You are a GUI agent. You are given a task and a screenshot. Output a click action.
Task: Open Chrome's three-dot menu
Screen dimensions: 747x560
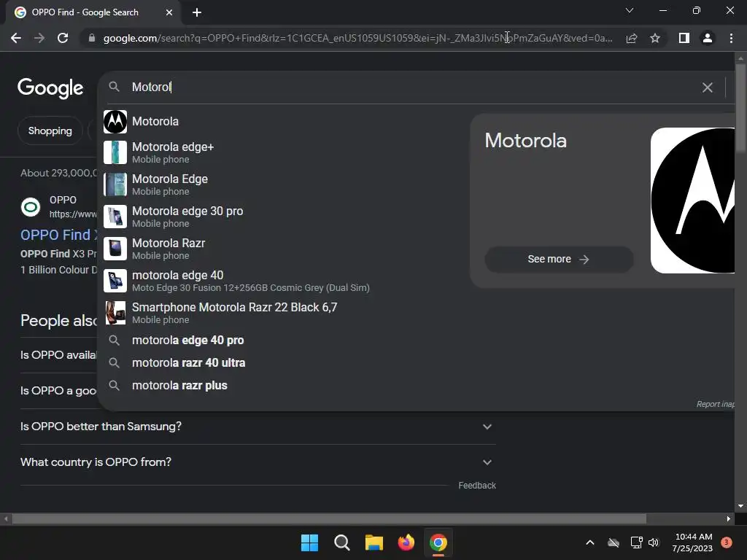[x=731, y=38]
